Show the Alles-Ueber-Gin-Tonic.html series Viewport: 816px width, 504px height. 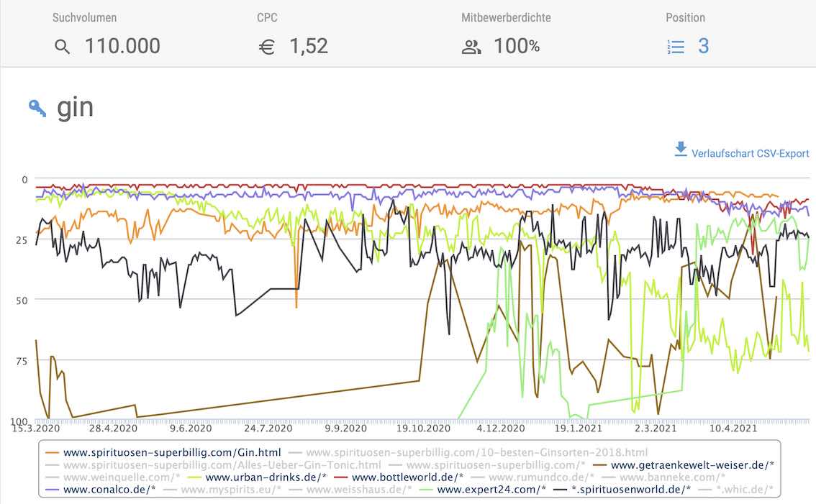pos(214,465)
